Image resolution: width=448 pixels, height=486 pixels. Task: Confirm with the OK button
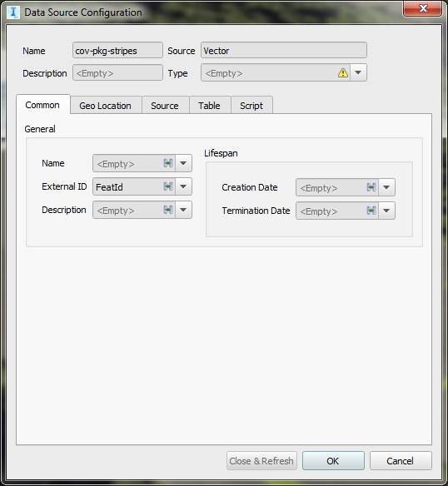(333, 461)
